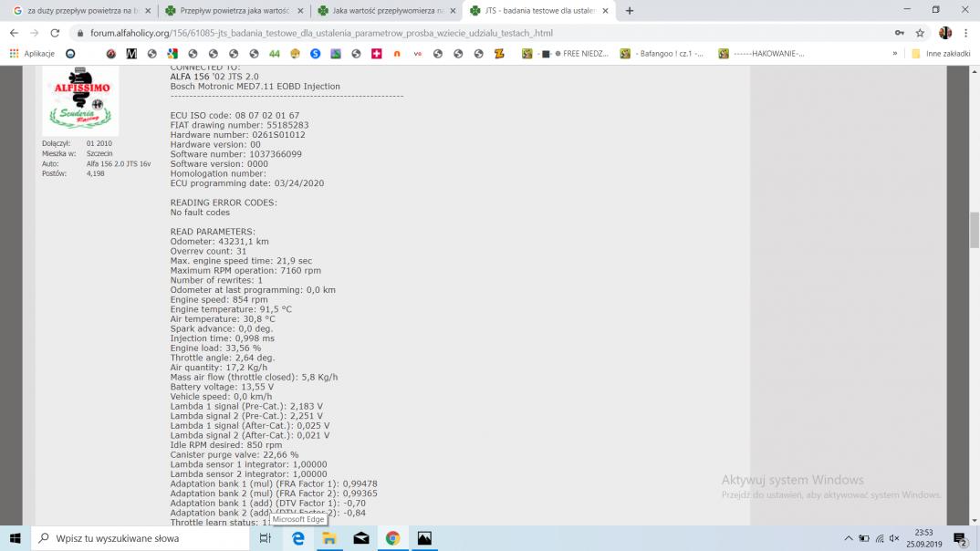Click the page vertical scrollbar thumb
Image resolution: width=980 pixels, height=551 pixels.
coord(975,230)
